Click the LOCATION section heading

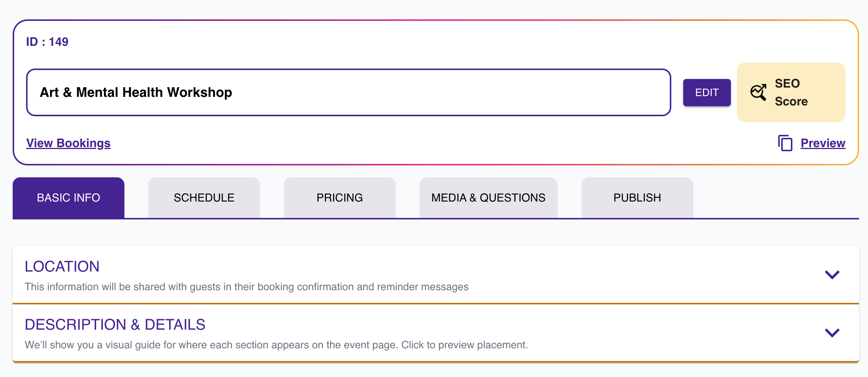coord(62,266)
